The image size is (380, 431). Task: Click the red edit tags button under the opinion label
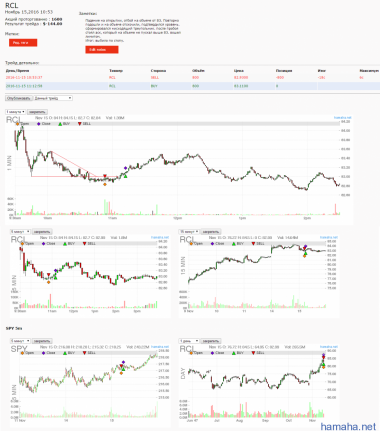coord(23,43)
